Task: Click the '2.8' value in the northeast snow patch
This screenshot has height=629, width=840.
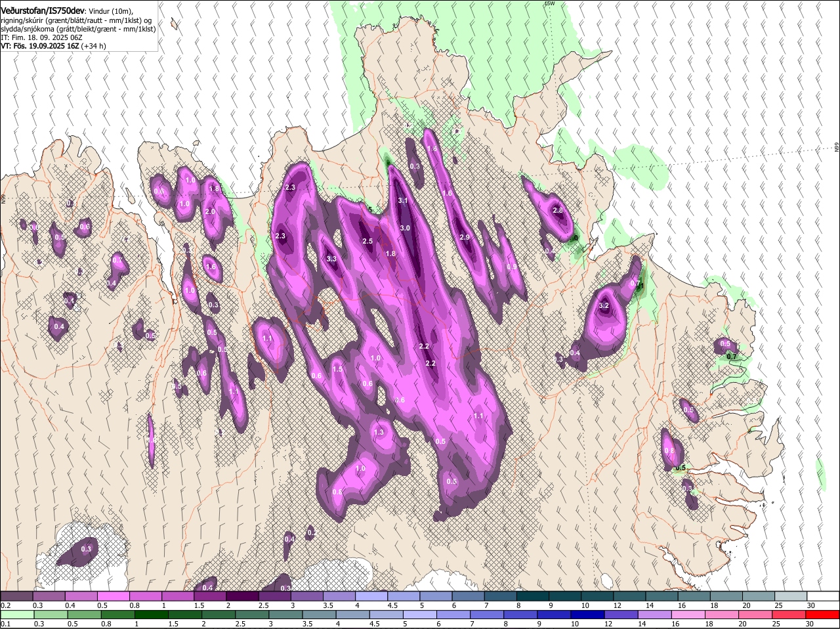Action: (558, 211)
